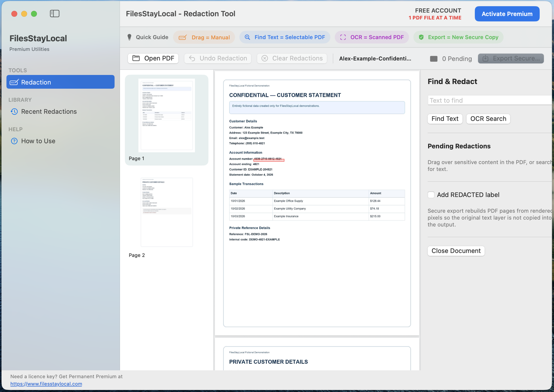554x392 pixels.
Task: Click the Drag = Manual chip
Action: (x=204, y=37)
